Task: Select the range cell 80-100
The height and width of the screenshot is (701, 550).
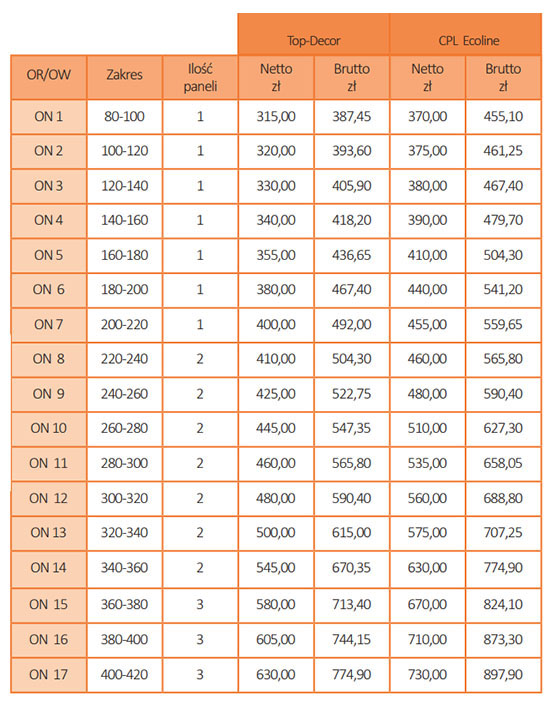Action: [x=124, y=117]
